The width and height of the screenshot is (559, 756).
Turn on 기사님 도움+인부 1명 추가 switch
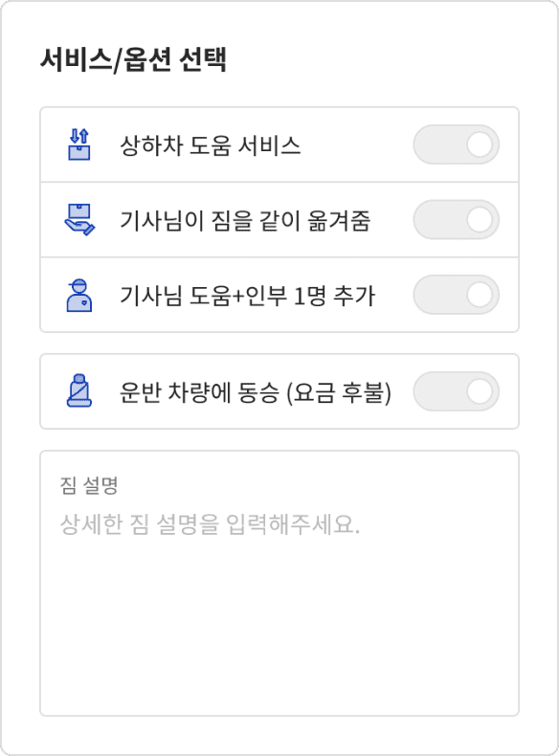tap(456, 295)
